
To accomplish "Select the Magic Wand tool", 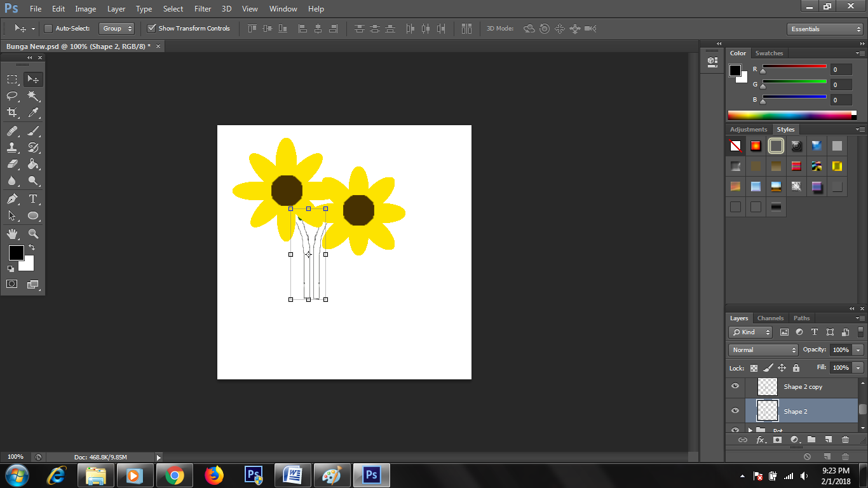I will tap(33, 96).
